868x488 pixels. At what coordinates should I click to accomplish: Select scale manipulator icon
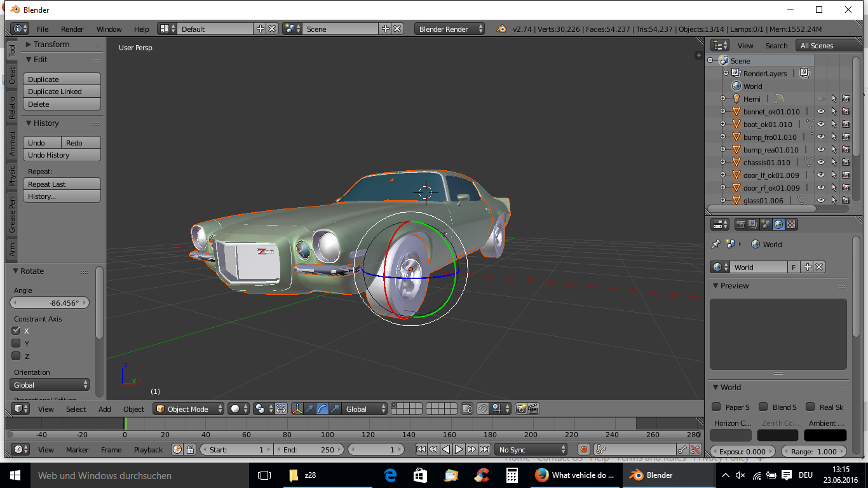335,409
